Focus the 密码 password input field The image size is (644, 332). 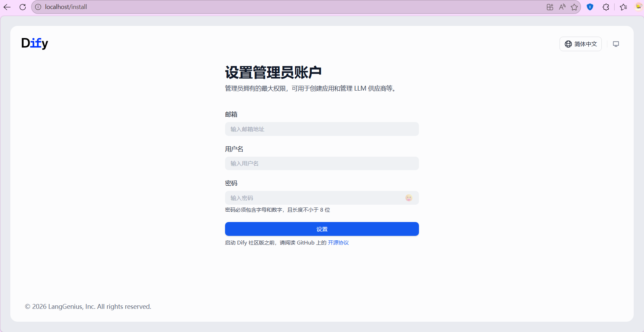coord(322,198)
